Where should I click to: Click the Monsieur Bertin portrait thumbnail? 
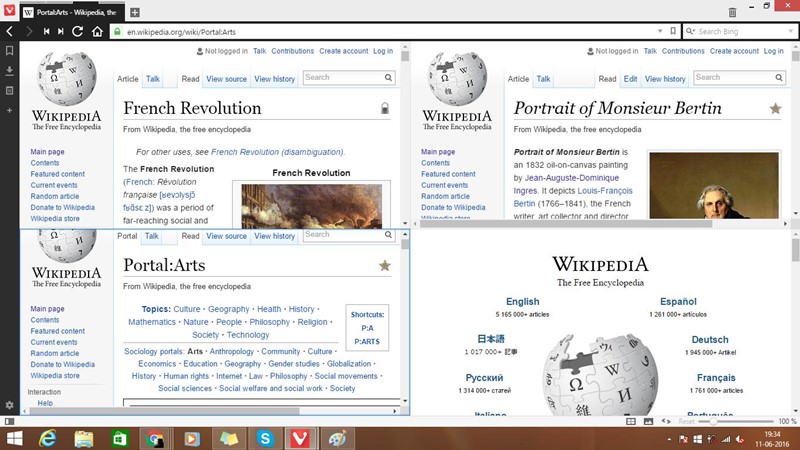(x=714, y=185)
